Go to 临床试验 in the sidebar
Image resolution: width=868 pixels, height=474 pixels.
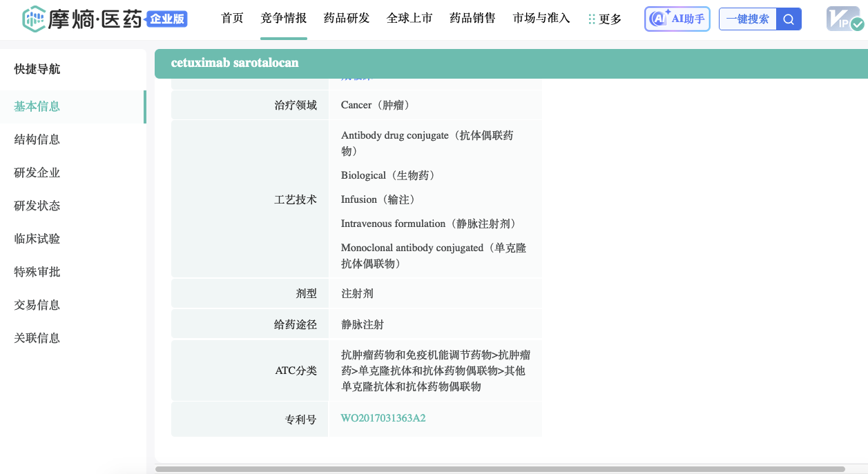pyautogui.click(x=37, y=239)
